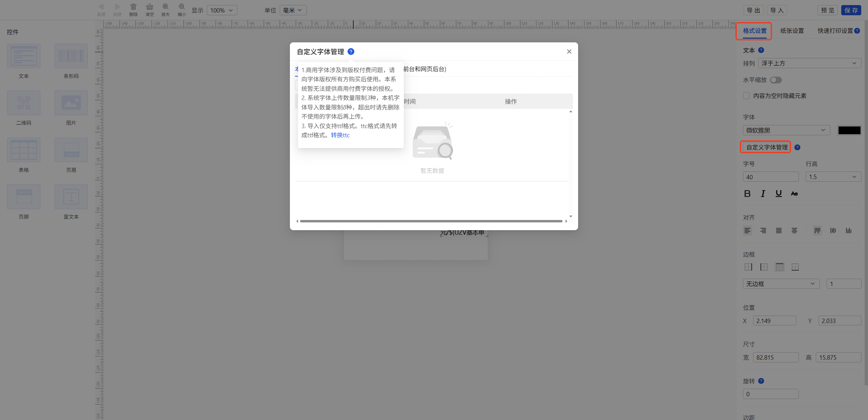Check hide element when content empty

(x=746, y=96)
